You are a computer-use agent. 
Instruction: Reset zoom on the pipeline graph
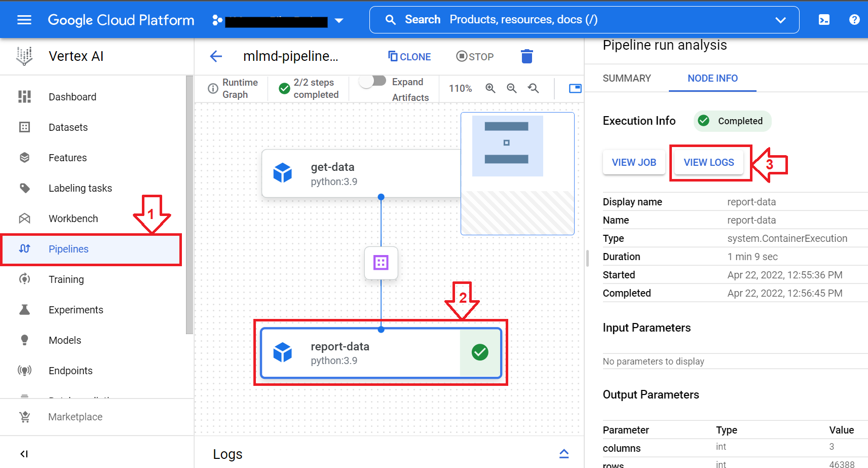click(x=533, y=88)
